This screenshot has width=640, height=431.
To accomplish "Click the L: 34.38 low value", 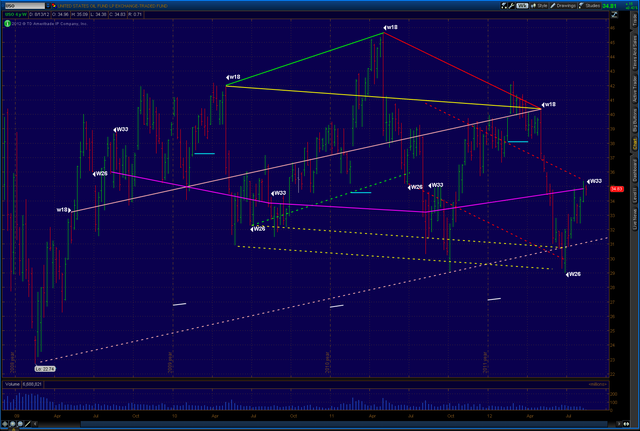I will [x=98, y=14].
